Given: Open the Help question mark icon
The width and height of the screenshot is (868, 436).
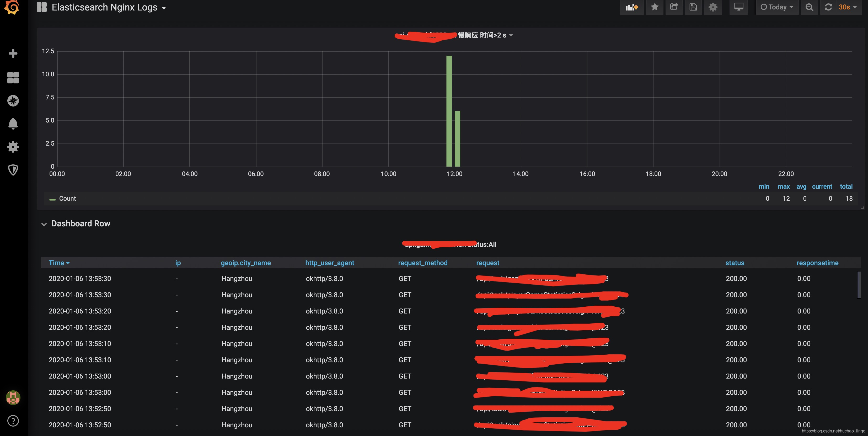Looking at the screenshot, I should (13, 421).
